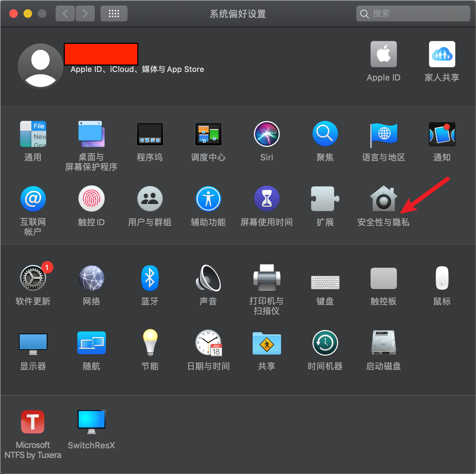Show all preference panes via grid button
The width and height of the screenshot is (476, 474).
[x=114, y=13]
